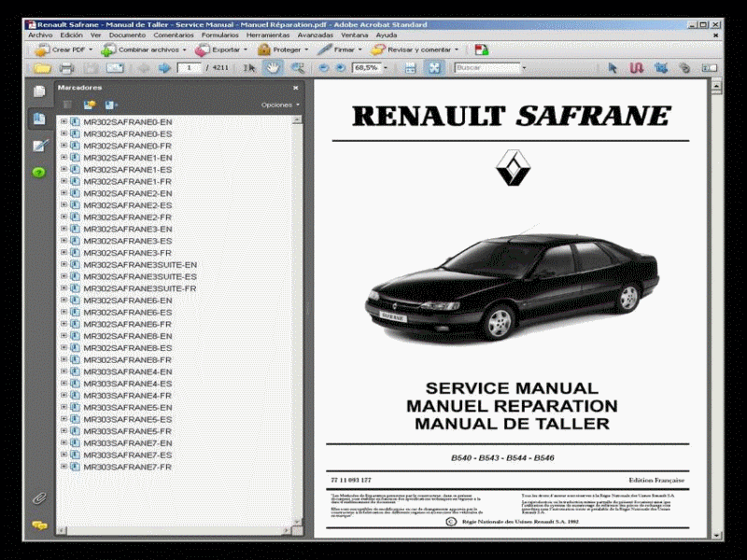Open the Signatures panel icon
This screenshot has width=747, height=560.
pos(40,146)
